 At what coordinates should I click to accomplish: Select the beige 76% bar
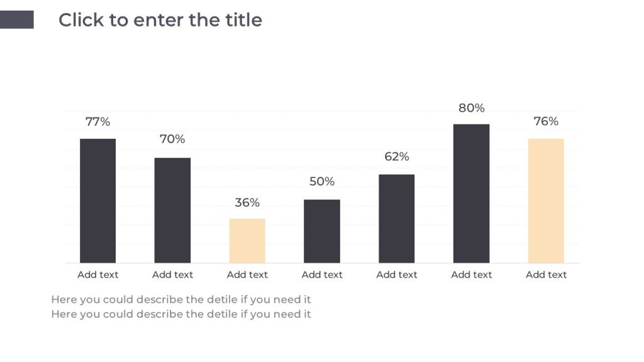(x=547, y=200)
